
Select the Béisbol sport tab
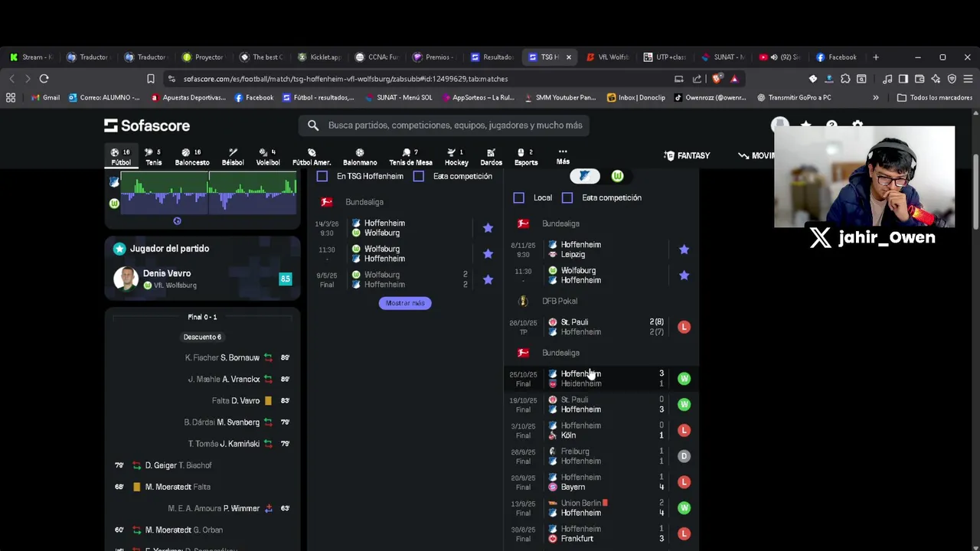[233, 157]
